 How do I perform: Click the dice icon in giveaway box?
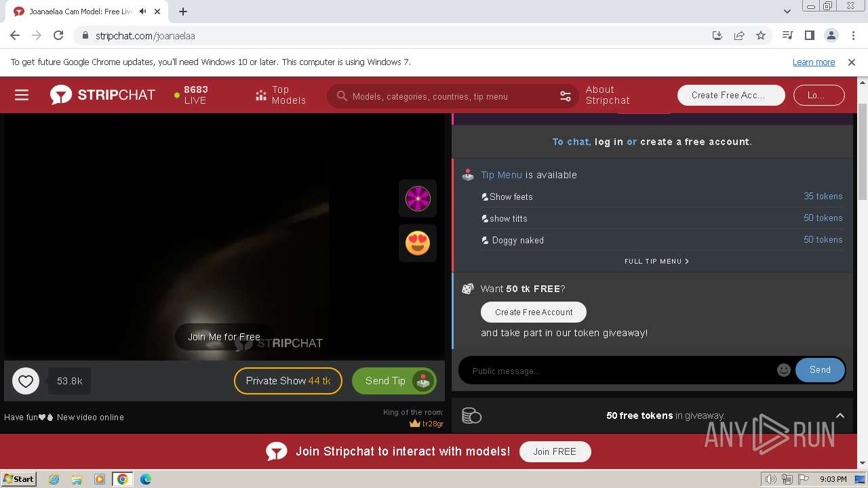point(468,289)
